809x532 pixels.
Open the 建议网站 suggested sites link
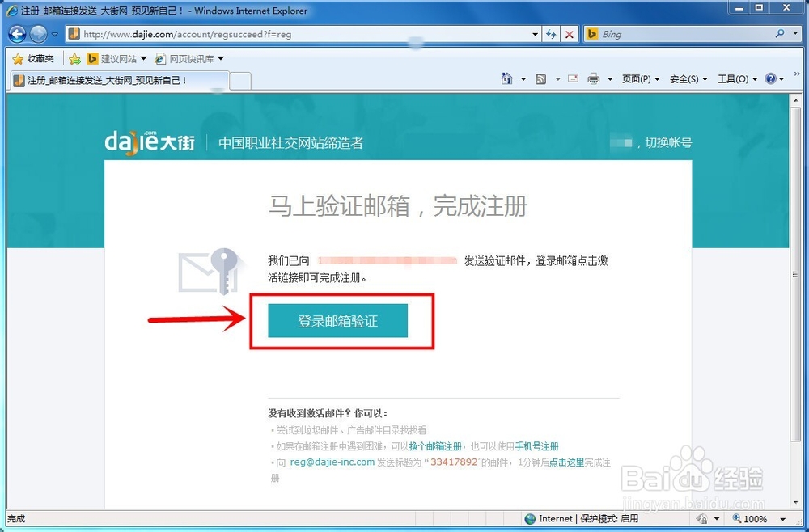pyautogui.click(x=117, y=59)
